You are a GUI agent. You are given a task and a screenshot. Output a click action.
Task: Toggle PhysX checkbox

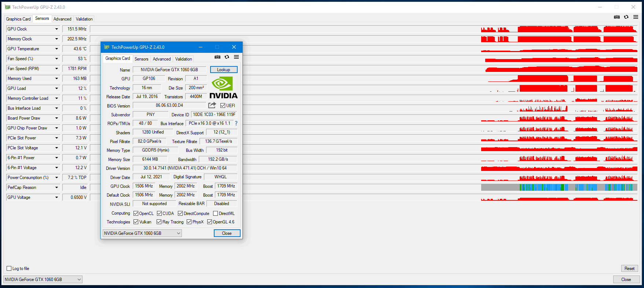pyautogui.click(x=189, y=222)
